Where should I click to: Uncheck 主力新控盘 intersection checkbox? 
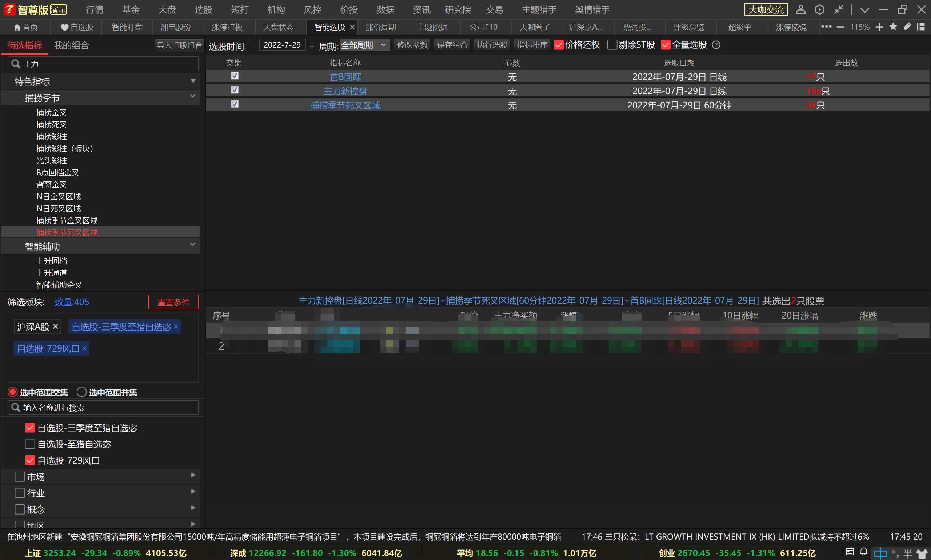click(235, 90)
